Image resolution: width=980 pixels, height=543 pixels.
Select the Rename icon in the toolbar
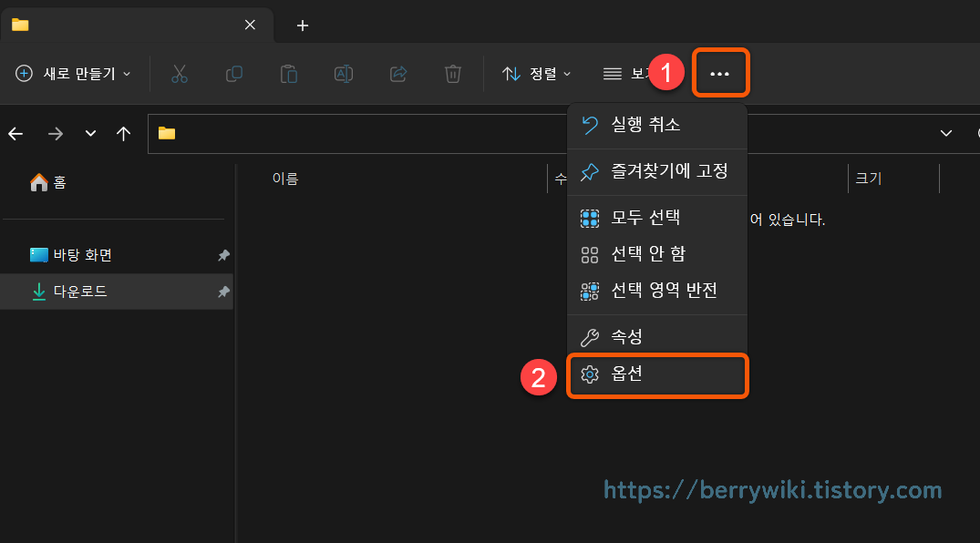tap(344, 73)
